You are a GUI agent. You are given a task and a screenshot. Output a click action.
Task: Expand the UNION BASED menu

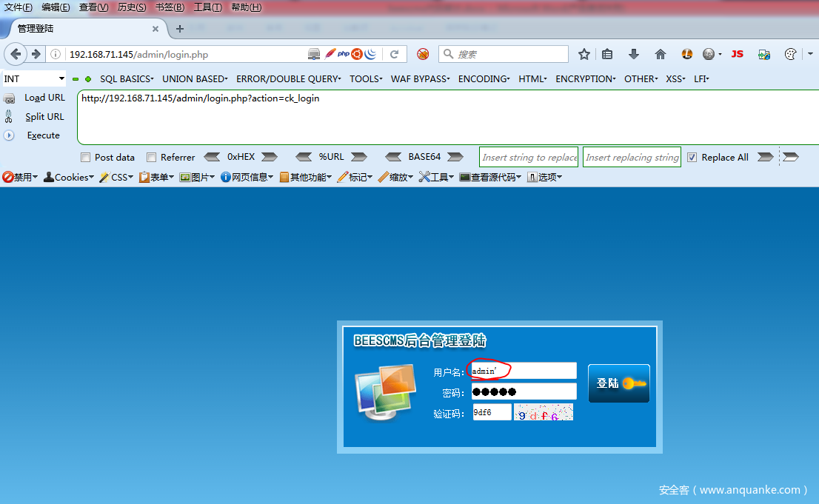(x=195, y=79)
